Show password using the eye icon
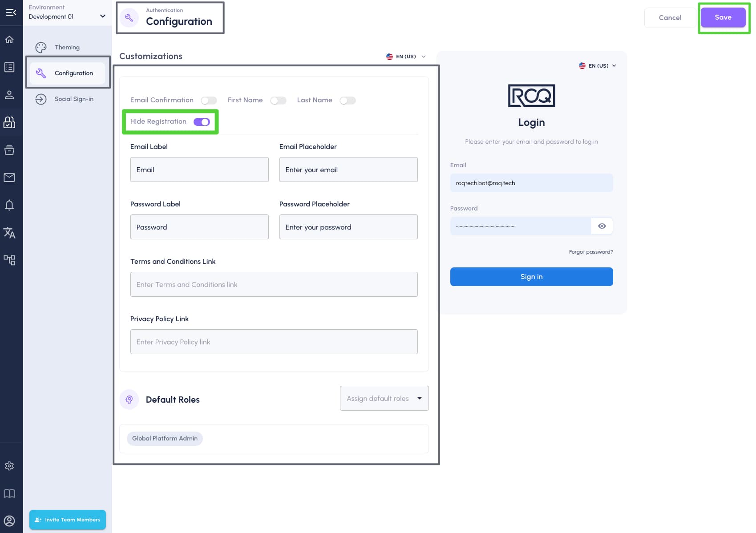This screenshot has width=756, height=533. tap(602, 226)
